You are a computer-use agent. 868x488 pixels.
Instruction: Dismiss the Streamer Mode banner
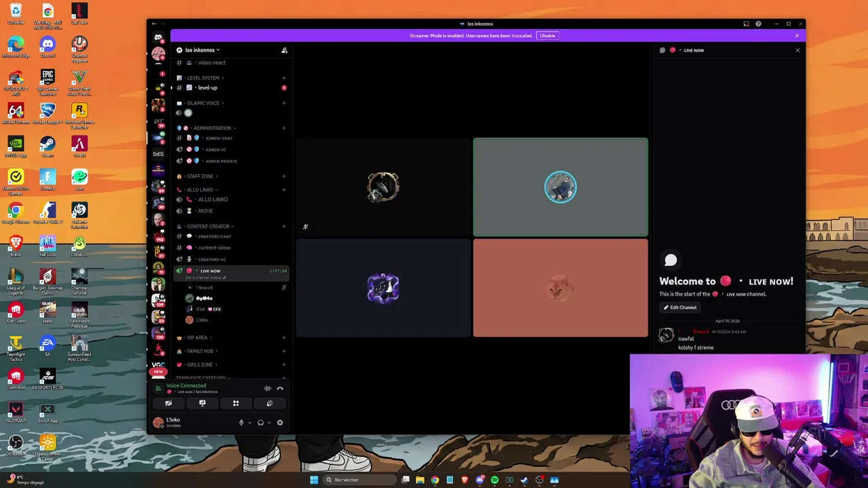coord(797,36)
